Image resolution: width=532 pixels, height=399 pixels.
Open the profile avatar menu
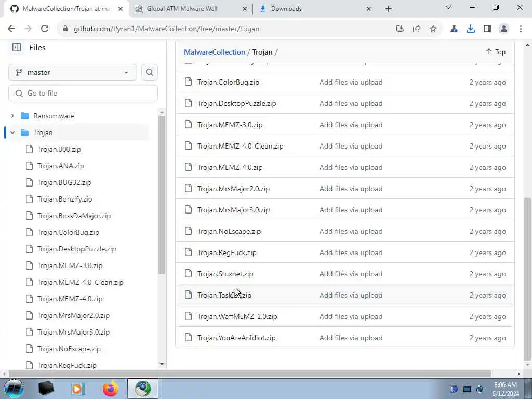click(x=504, y=29)
